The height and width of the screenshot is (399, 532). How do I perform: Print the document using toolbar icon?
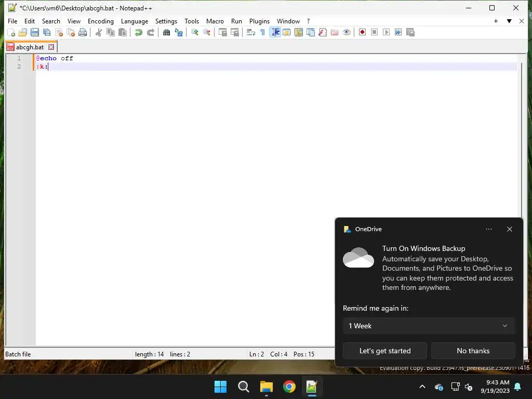83,32
